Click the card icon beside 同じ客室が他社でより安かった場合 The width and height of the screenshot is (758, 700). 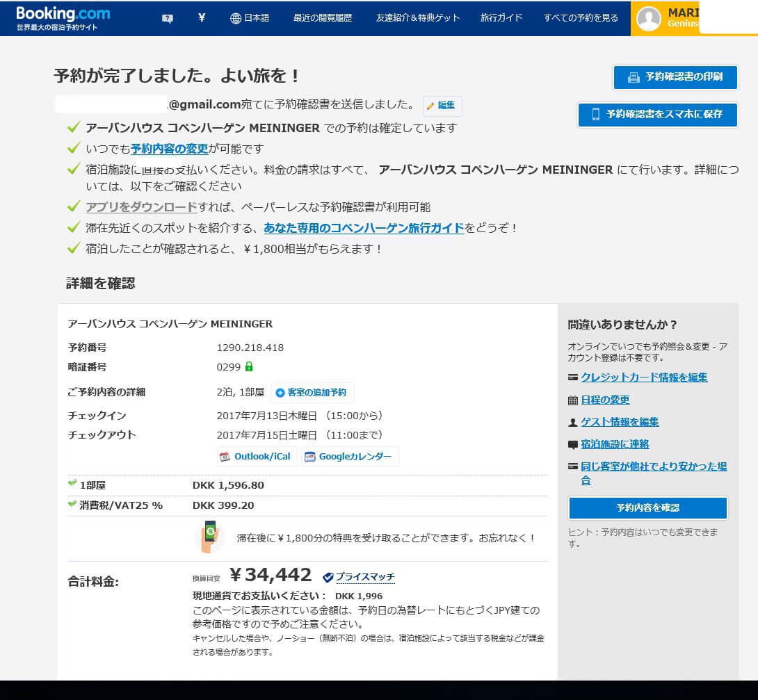click(573, 466)
